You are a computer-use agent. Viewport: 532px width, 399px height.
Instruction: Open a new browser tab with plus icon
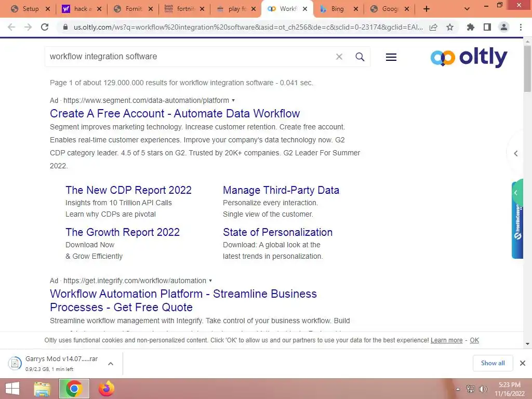point(427,9)
